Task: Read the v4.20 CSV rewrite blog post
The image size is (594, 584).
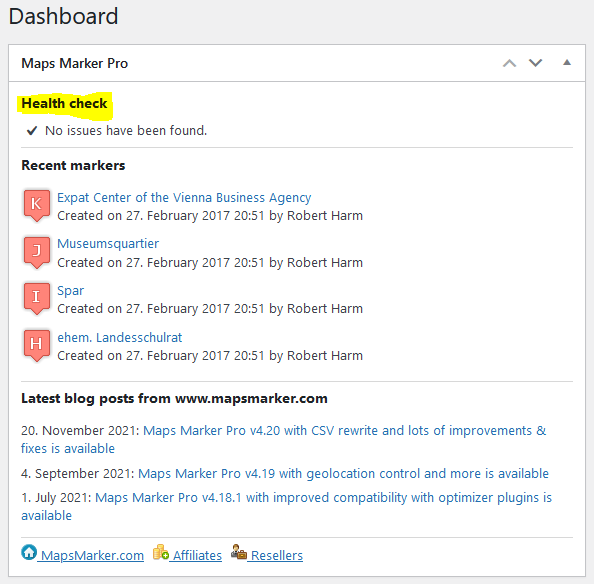Action: (x=283, y=439)
